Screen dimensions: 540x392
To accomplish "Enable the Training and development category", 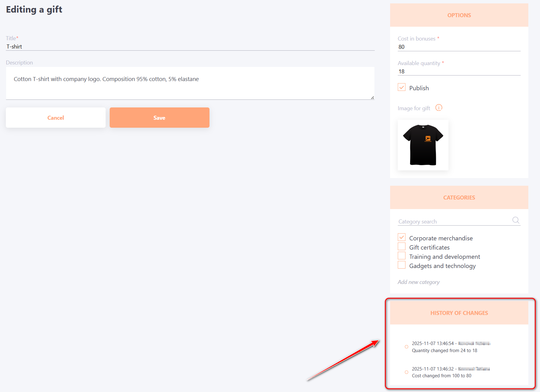I will 401,256.
